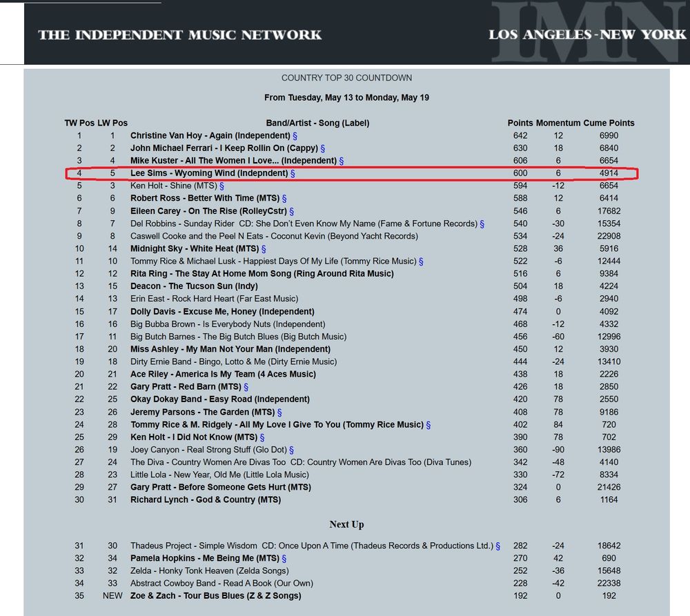This screenshot has height=616, width=690.
Task: Click cume points value 22908
Action: click(609, 237)
